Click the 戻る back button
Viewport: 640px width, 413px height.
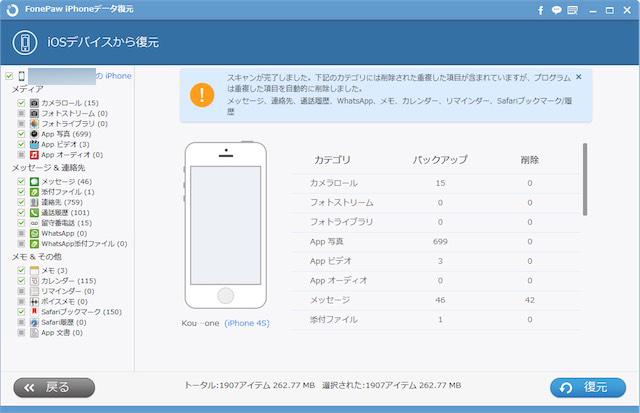click(x=54, y=387)
